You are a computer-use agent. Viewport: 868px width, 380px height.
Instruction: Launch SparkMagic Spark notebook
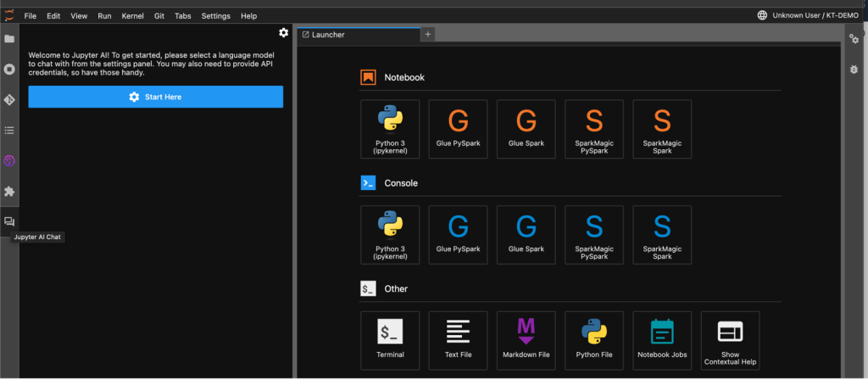click(662, 129)
